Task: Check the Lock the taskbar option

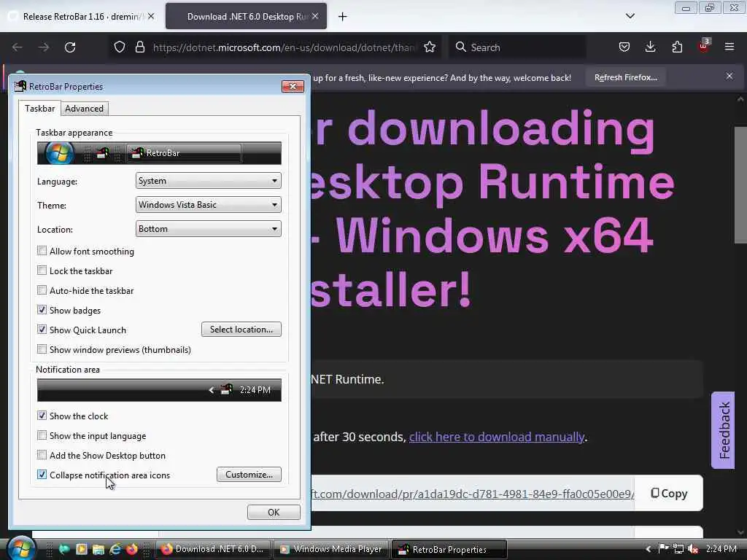Action: pos(42,271)
